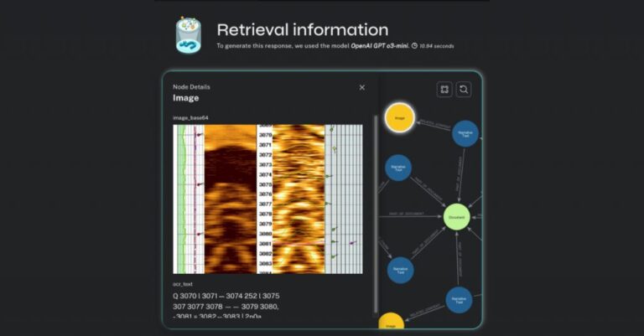644x336 pixels.
Task: Click the OpenAI GPT o3-mini model name
Action: (379, 46)
